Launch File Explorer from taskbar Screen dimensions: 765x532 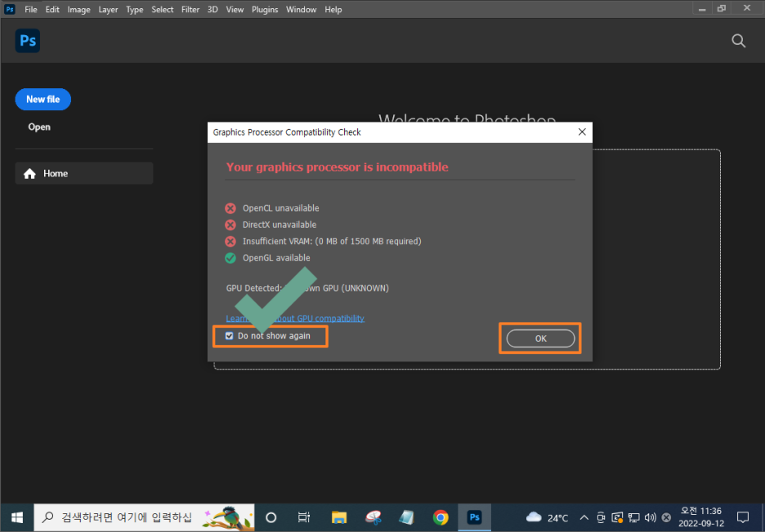(x=339, y=517)
